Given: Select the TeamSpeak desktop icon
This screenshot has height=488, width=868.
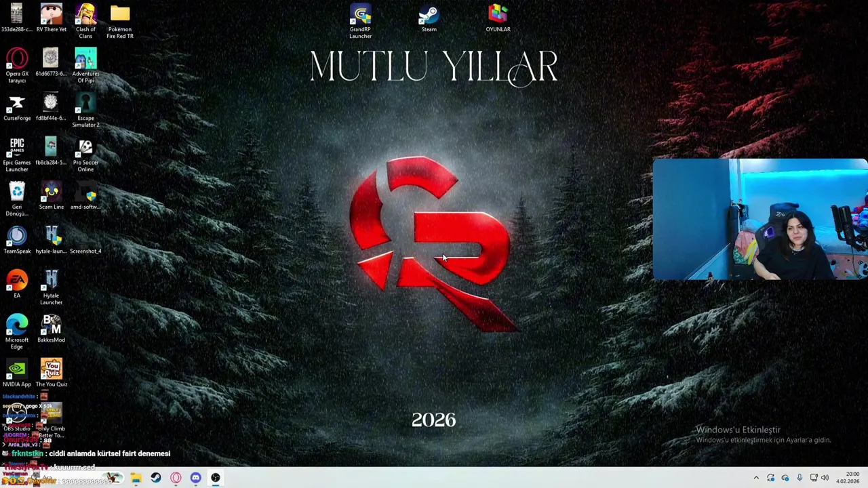Looking at the screenshot, I should 17,240.
